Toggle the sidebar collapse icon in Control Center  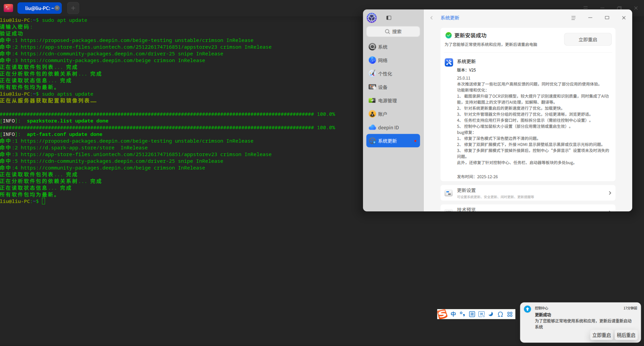coord(389,18)
